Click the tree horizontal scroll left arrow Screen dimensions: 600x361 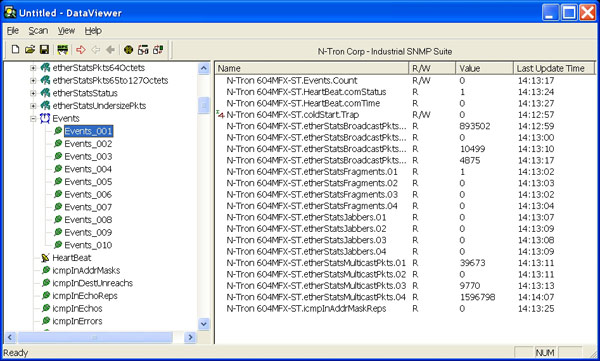pos(10,337)
